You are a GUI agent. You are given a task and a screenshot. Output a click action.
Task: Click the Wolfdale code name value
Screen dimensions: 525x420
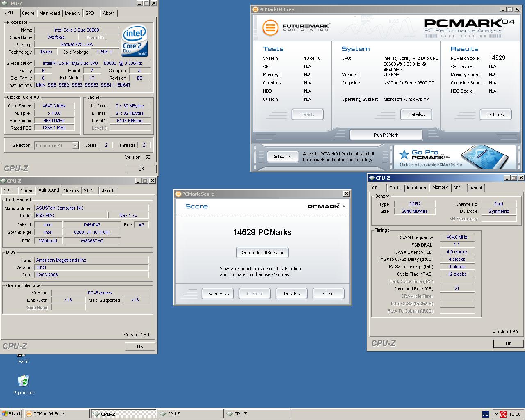[x=56, y=37]
